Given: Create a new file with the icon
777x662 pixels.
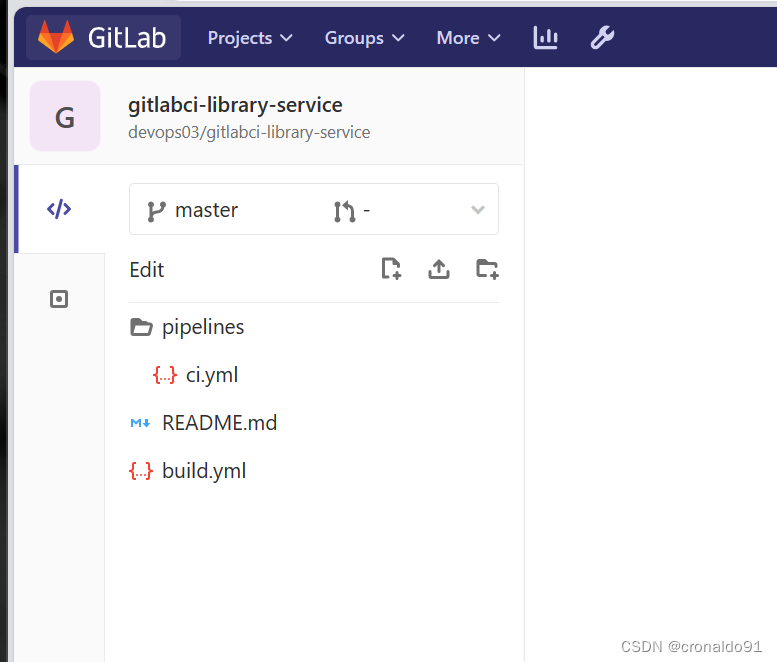Looking at the screenshot, I should coord(391,269).
